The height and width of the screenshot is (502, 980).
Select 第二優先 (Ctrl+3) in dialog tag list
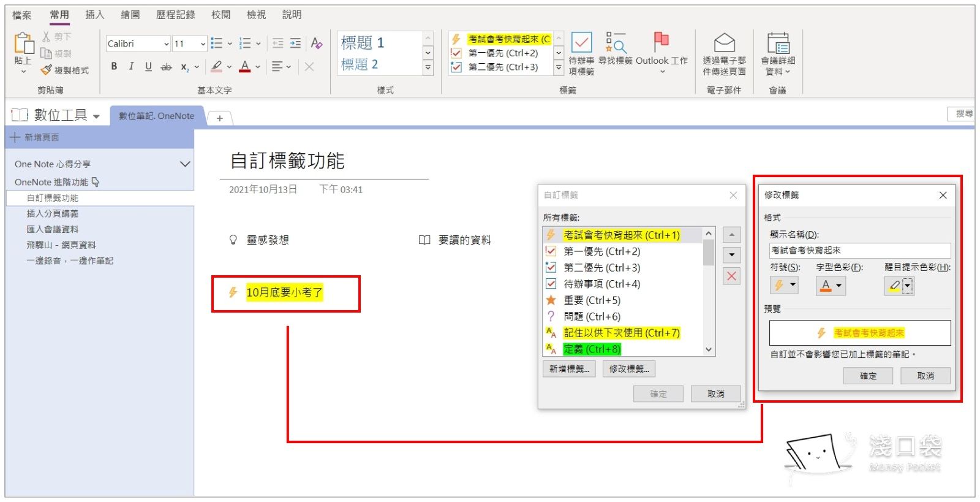(x=622, y=268)
